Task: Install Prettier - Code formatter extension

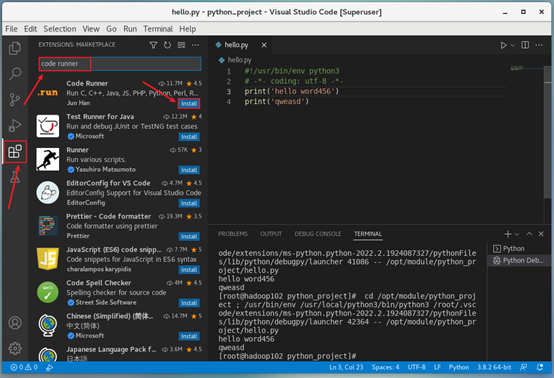Action: (x=189, y=236)
